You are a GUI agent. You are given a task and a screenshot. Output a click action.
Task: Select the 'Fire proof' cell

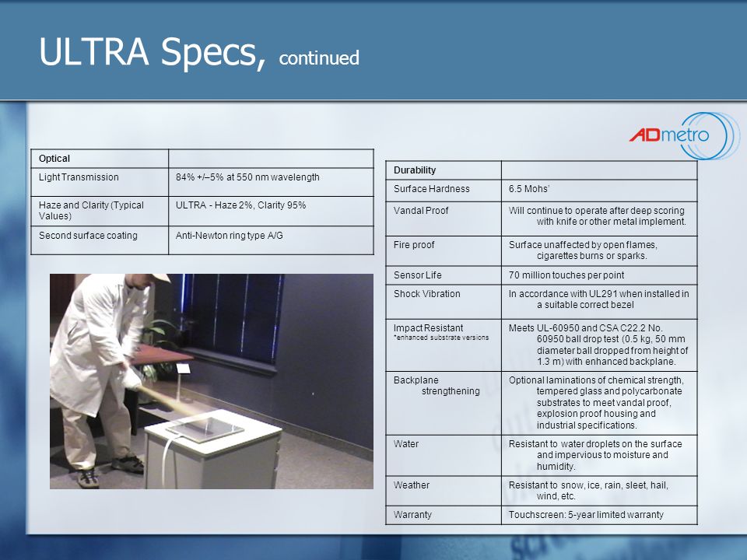tap(444, 251)
